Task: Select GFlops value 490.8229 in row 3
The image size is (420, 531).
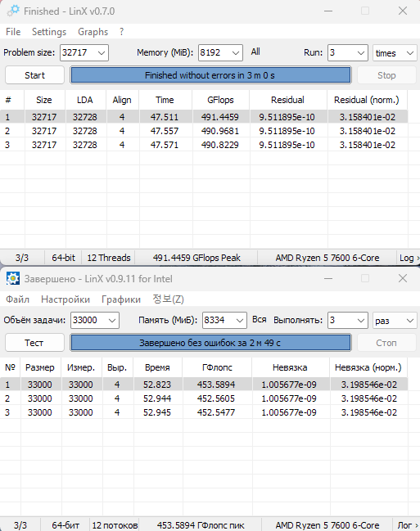Action: [x=220, y=145]
